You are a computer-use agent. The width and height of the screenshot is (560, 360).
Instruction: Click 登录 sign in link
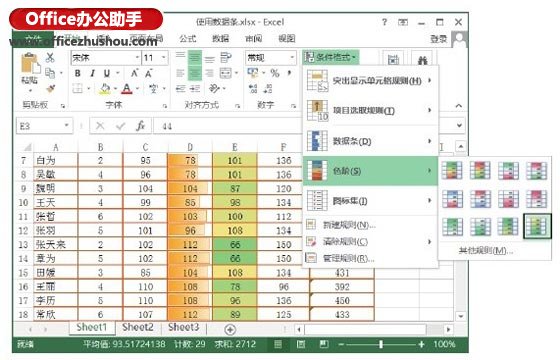point(439,39)
